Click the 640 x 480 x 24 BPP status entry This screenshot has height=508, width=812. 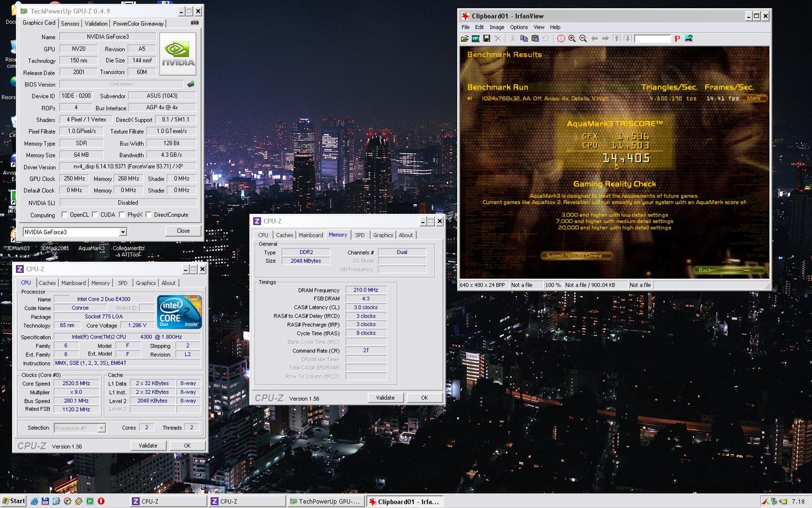pos(483,285)
